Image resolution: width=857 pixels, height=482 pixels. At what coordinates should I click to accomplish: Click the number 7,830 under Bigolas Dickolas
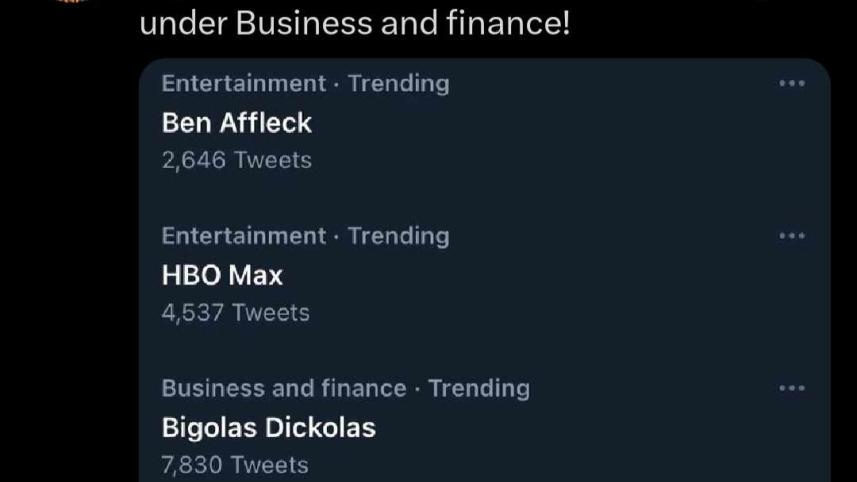pyautogui.click(x=193, y=464)
